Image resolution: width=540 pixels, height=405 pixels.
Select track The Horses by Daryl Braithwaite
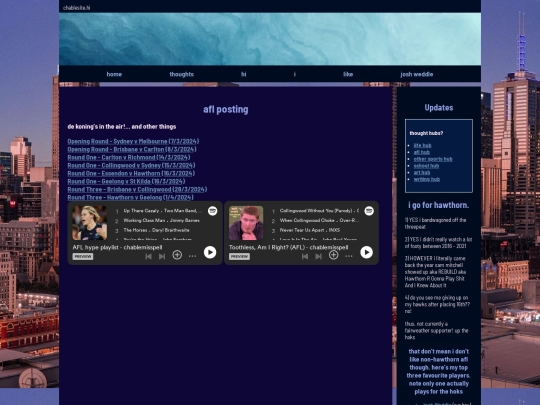pyautogui.click(x=158, y=230)
